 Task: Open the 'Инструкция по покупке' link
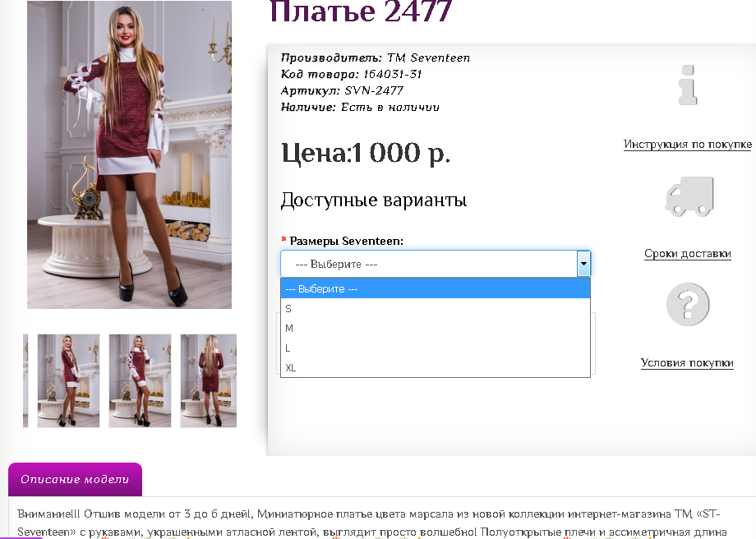[687, 145]
